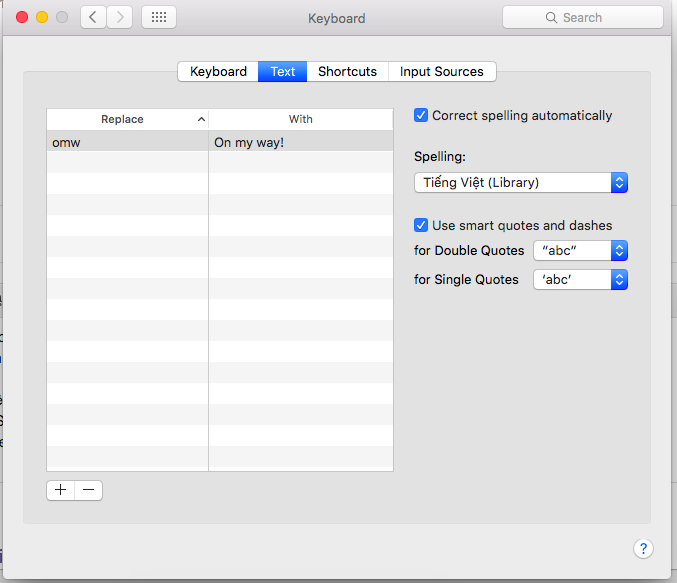Show all preferences grid icon

[x=159, y=17]
